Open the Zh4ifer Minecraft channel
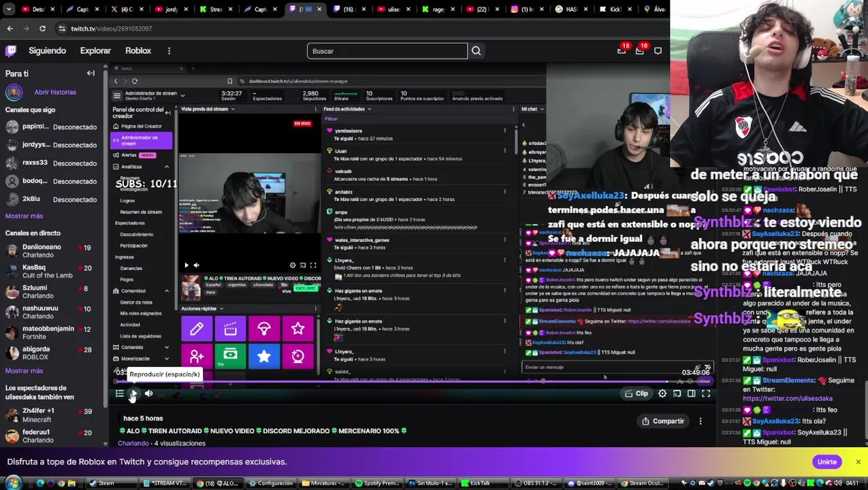This screenshot has height=490, width=868. tap(51, 415)
